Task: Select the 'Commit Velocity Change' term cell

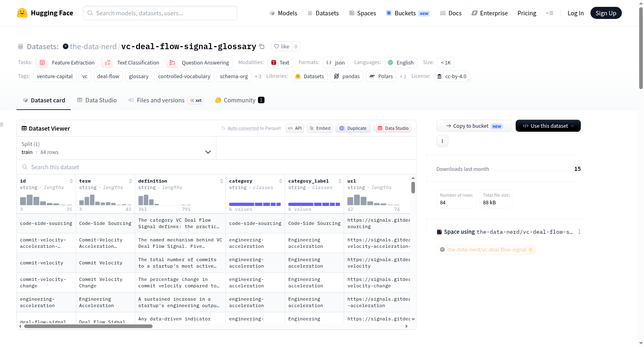Action: 105,283
